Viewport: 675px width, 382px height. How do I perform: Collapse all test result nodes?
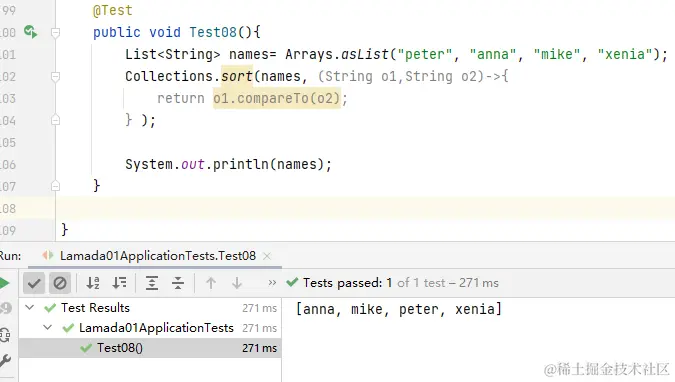(178, 283)
